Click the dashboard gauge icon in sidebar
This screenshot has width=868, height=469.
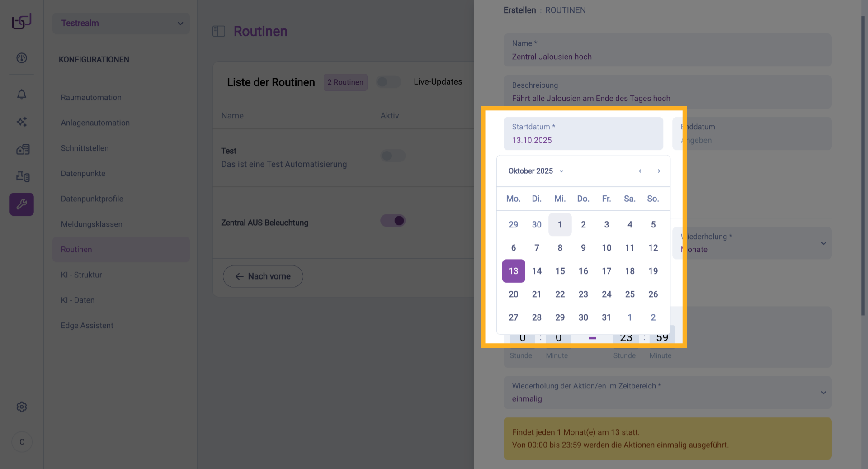(22, 58)
